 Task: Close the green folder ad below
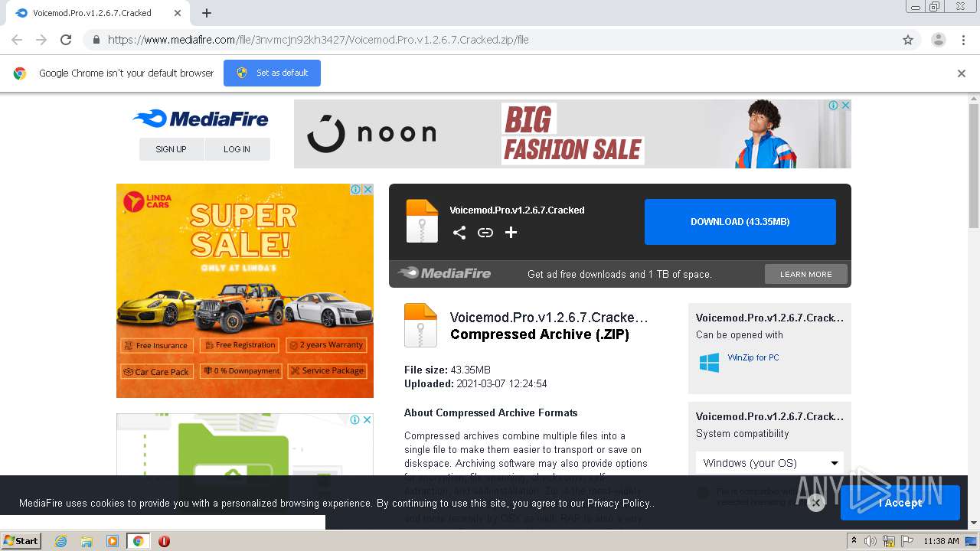tap(367, 419)
